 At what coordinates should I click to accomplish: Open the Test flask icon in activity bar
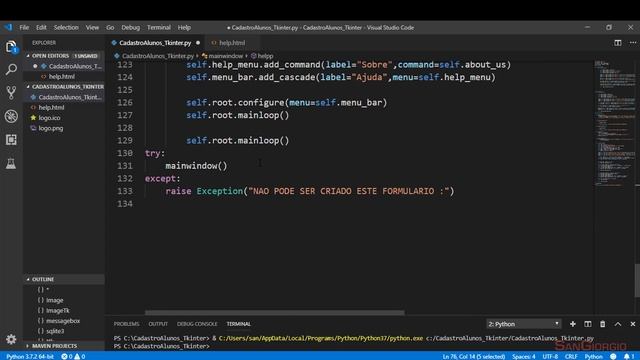pyautogui.click(x=11, y=164)
